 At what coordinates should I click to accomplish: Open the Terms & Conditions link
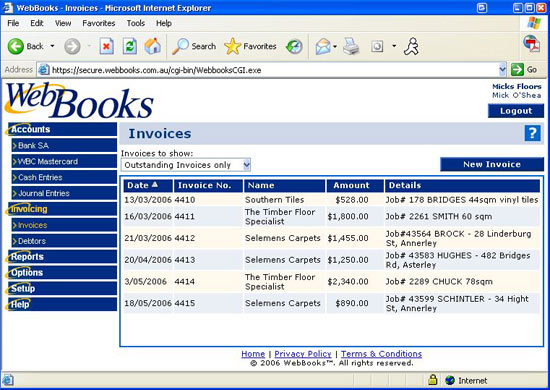381,354
